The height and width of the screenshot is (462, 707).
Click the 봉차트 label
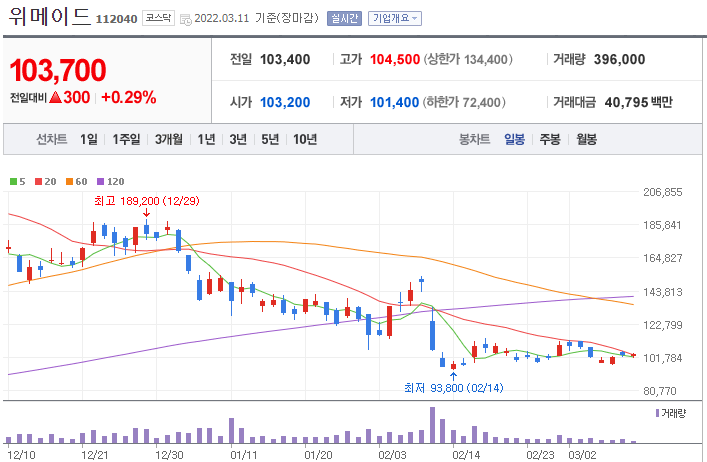click(474, 139)
